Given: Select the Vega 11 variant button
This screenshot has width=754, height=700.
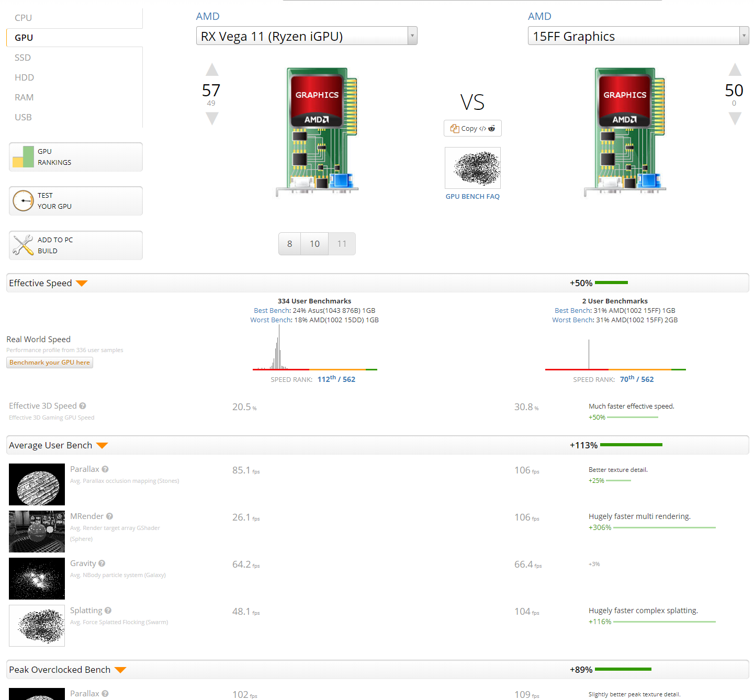Looking at the screenshot, I should [342, 244].
